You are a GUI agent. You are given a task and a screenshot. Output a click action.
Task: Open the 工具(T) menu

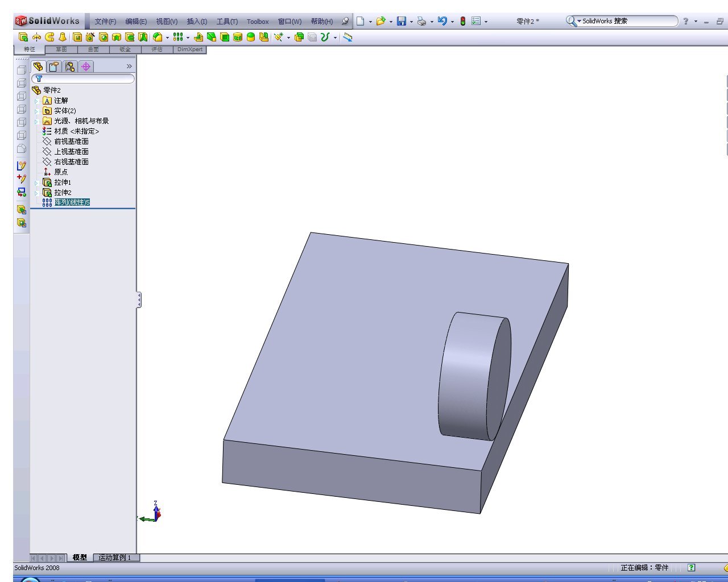(227, 22)
